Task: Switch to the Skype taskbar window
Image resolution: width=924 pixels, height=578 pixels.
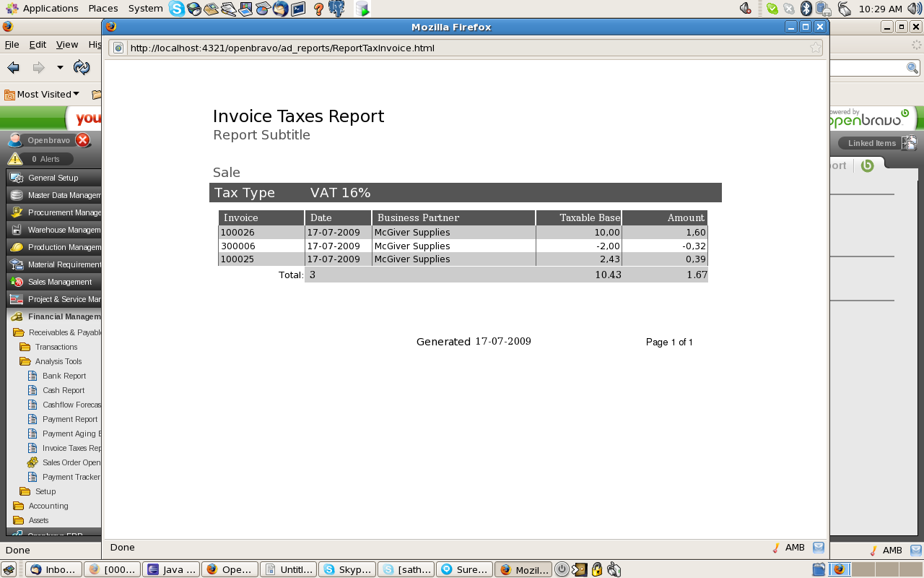Action: point(347,569)
